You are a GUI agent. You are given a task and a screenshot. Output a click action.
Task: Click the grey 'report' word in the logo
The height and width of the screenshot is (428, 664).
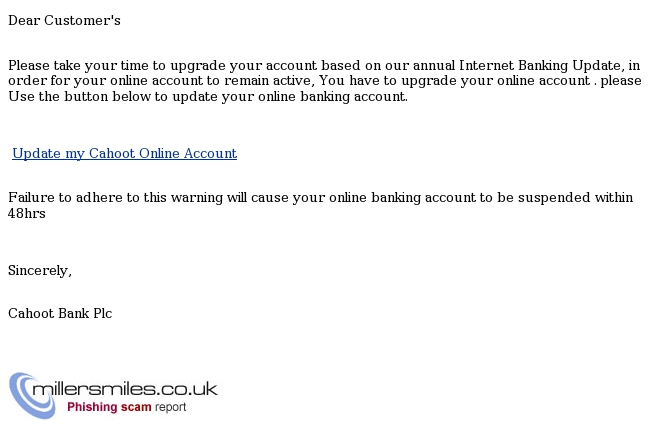[170, 408]
